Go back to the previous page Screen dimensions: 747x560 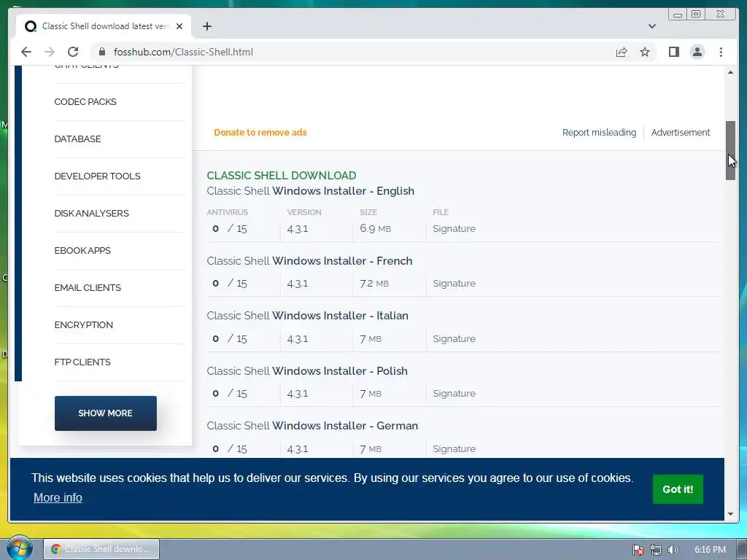(26, 52)
